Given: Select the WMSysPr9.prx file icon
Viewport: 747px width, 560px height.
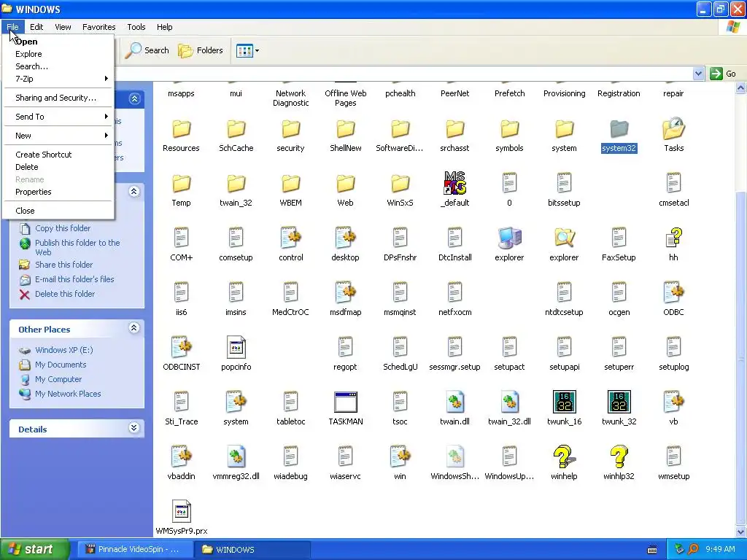Looking at the screenshot, I should (181, 511).
